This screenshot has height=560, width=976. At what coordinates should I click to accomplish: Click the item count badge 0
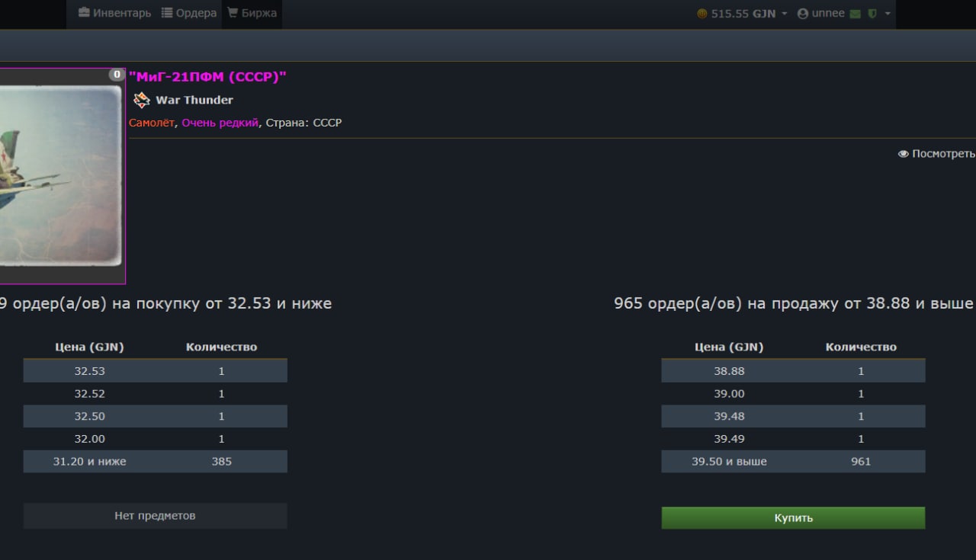coord(116,74)
